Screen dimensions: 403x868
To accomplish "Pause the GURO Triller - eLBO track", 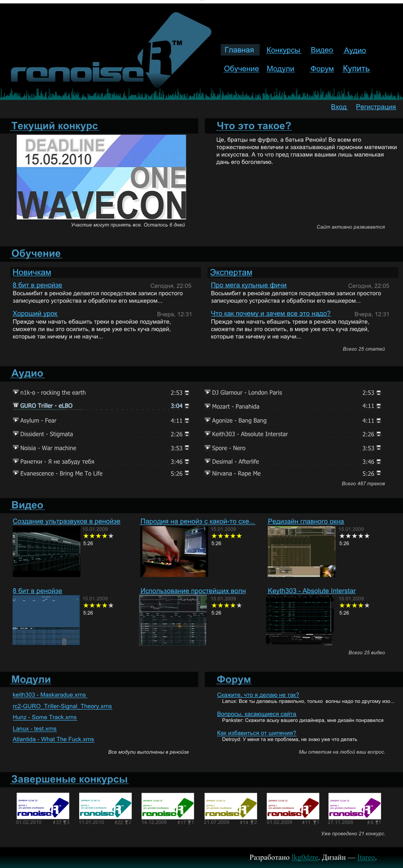I will (x=16, y=405).
